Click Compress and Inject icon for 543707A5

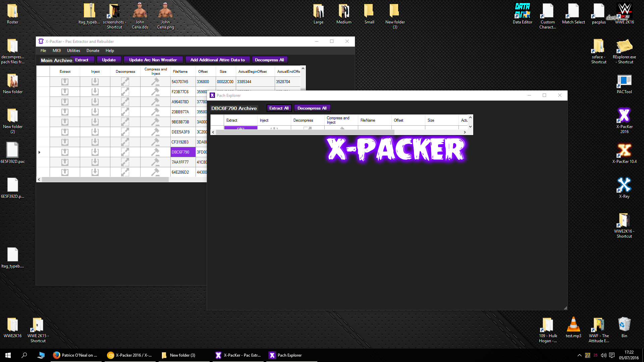[x=155, y=81]
